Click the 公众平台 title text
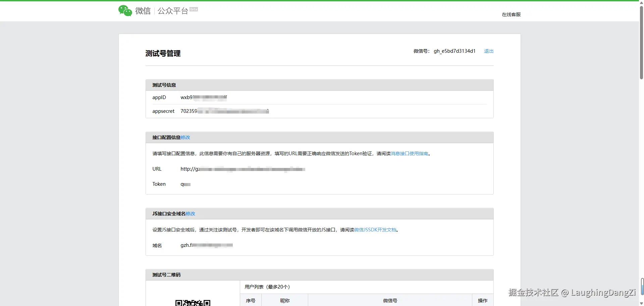Viewport: 644px width, 306px height. click(x=173, y=11)
